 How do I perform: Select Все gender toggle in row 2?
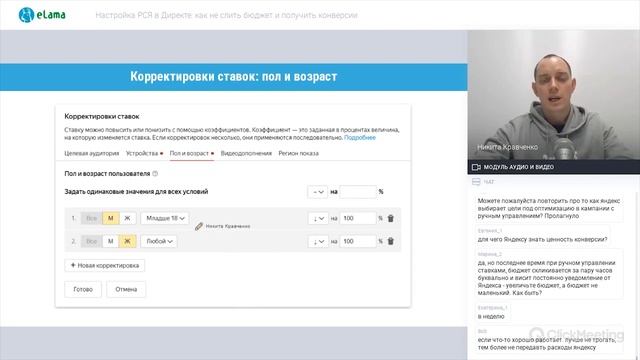pyautogui.click(x=91, y=241)
